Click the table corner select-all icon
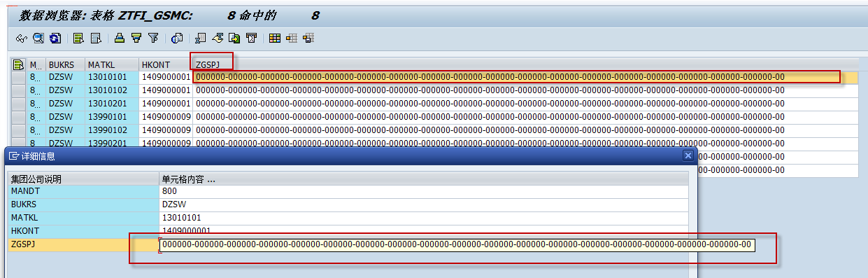Screen dimensions: 868x278 tap(19, 64)
